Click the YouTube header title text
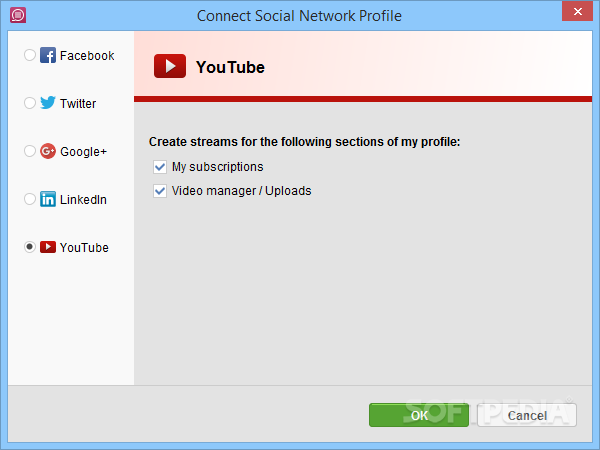The width and height of the screenshot is (600, 450). [x=230, y=67]
